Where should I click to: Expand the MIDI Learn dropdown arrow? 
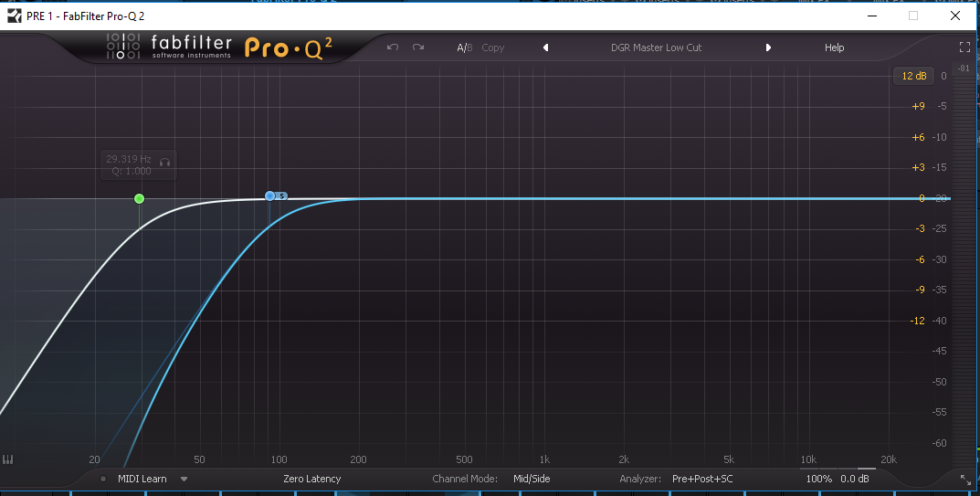tap(184, 480)
